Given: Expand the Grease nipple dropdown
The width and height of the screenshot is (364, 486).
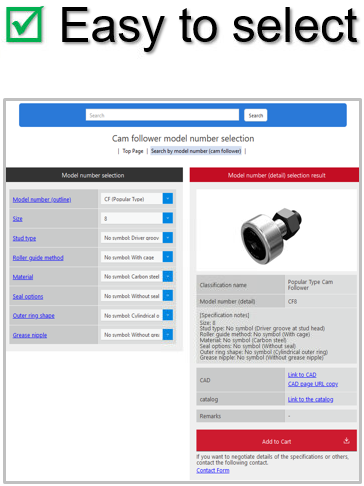Looking at the screenshot, I should tap(137, 334).
